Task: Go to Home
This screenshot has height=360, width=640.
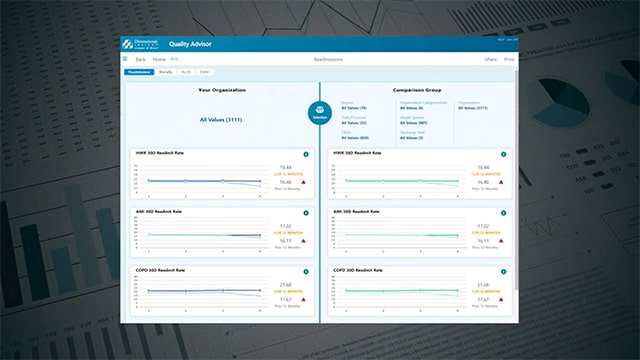Action: tap(159, 60)
